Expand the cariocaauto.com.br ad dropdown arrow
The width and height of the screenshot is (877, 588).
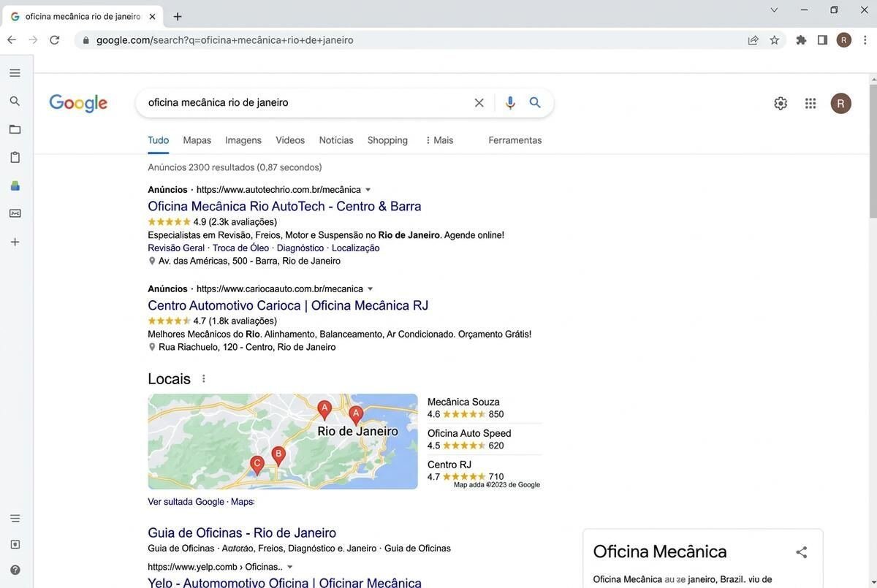(370, 289)
